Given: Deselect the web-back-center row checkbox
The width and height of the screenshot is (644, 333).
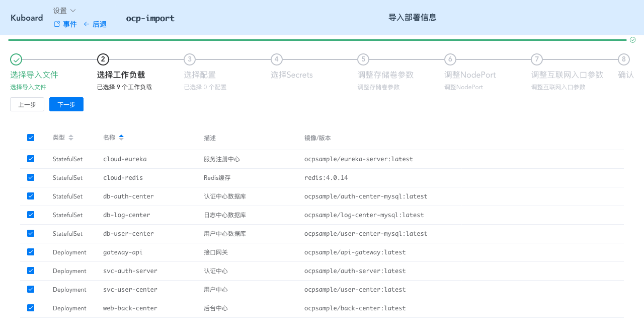Looking at the screenshot, I should click(31, 308).
